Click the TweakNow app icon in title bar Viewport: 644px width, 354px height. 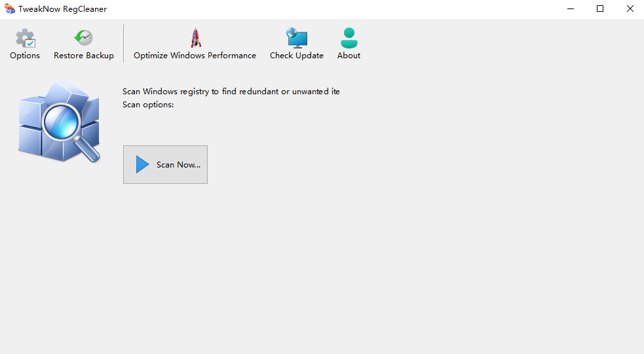tap(9, 9)
